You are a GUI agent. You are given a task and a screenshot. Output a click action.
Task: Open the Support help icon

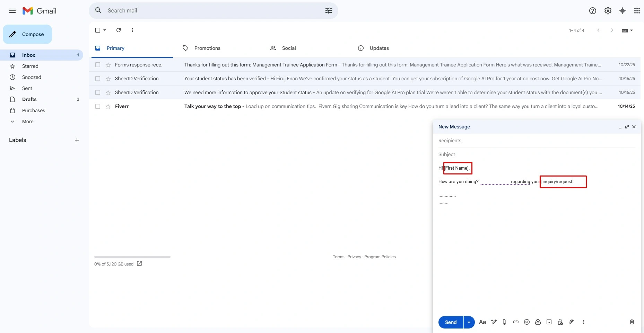coord(593,11)
